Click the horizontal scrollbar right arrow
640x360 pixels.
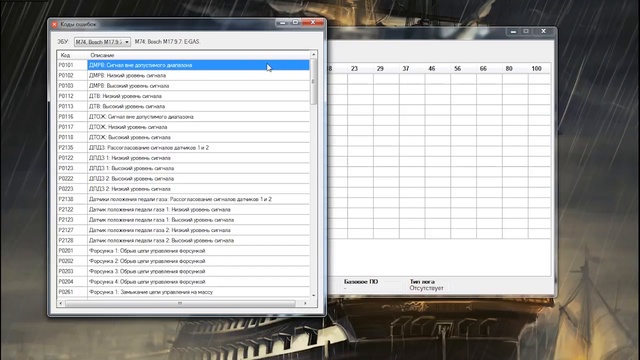point(305,303)
